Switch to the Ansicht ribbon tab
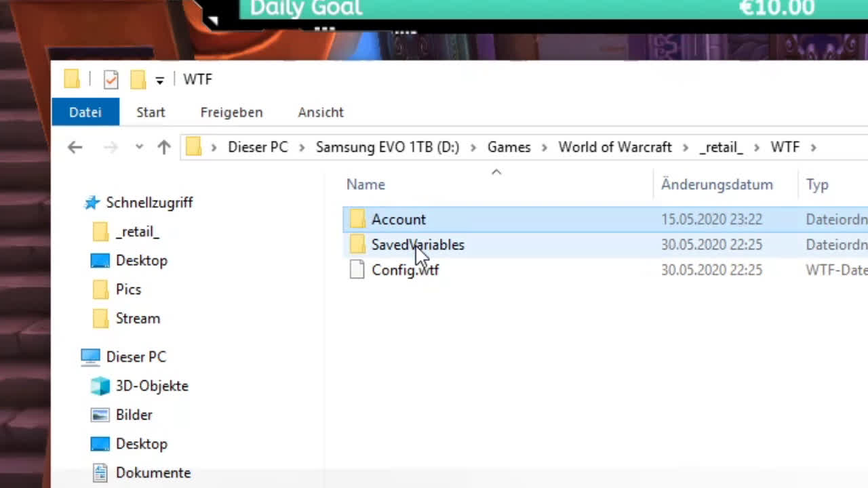 point(320,113)
